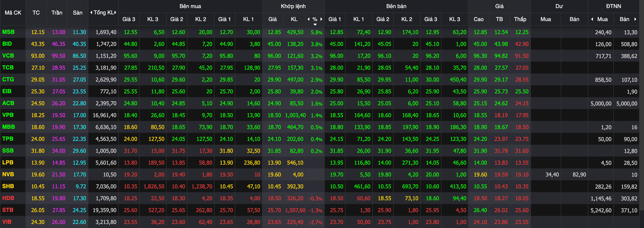Viewport: 644px width, 228px height.
Task: Click BID total volume 1,747,20
Action: click(106, 44)
